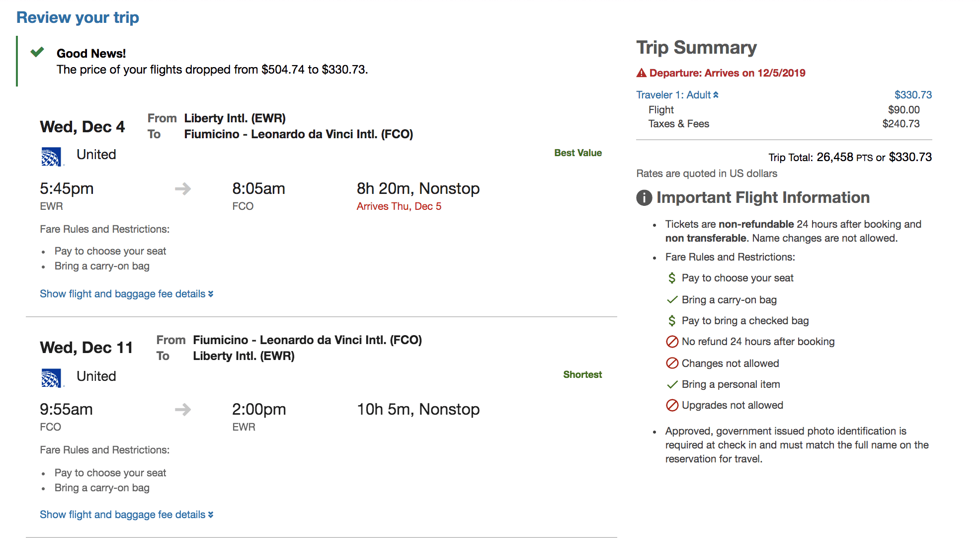Viewport: 980px width, 538px height.
Task: Click the checkmark beside Bring a personal item
Action: 672,384
